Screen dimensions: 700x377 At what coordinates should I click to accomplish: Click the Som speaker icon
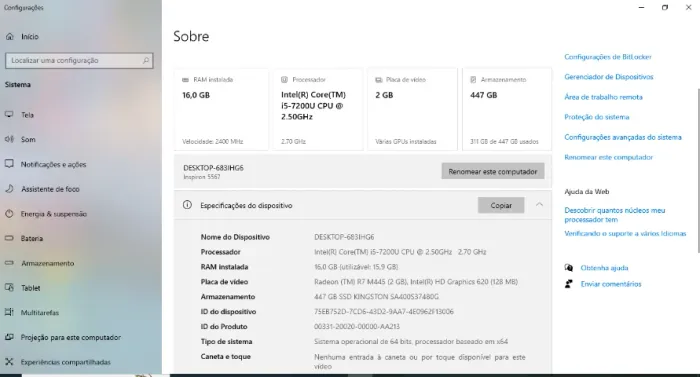click(x=9, y=139)
